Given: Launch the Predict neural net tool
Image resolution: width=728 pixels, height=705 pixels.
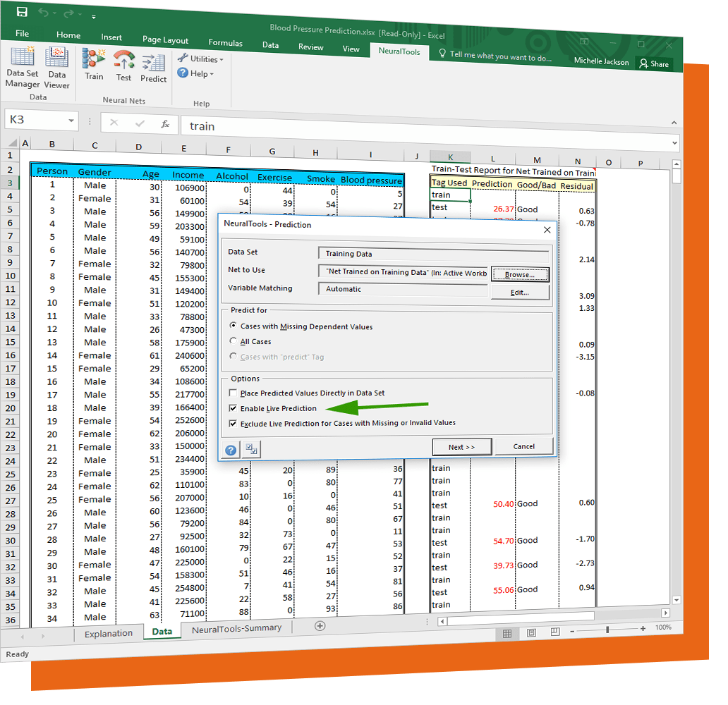Looking at the screenshot, I should pos(153,68).
